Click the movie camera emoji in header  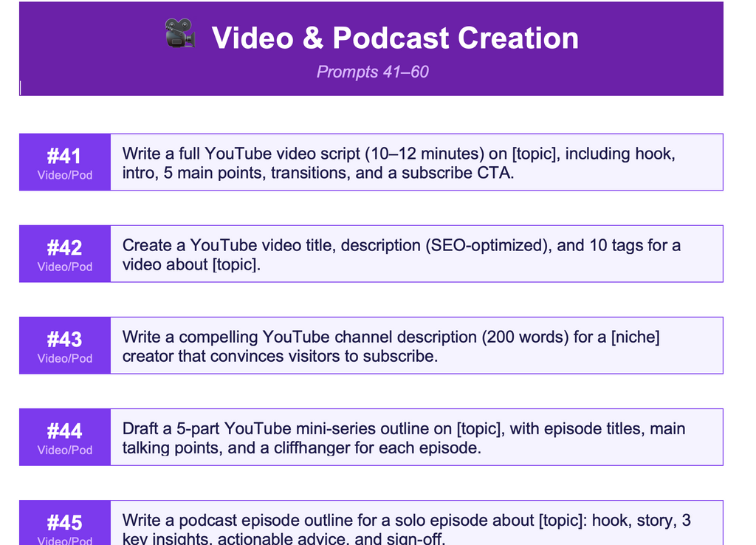point(180,33)
